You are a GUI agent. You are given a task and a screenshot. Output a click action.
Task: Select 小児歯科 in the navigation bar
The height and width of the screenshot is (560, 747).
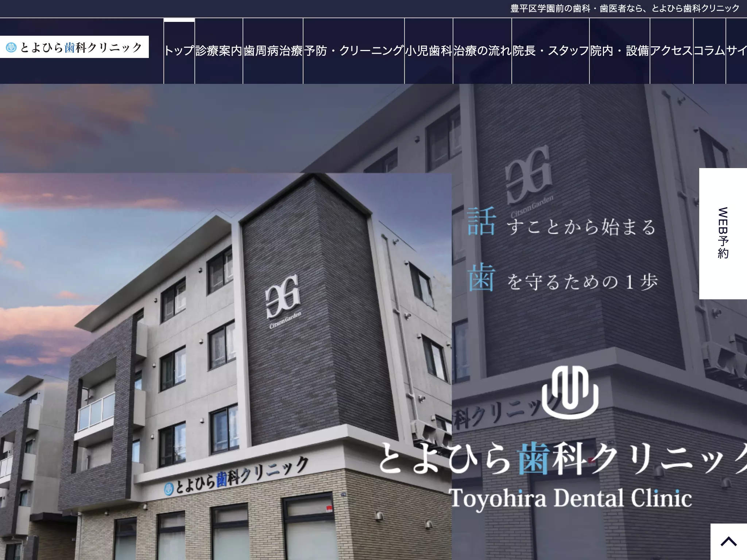pos(429,51)
